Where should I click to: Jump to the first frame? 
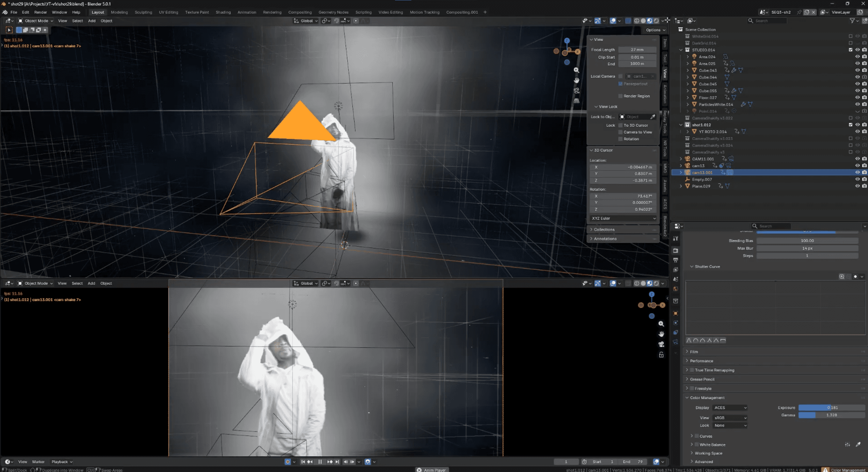(x=303, y=462)
